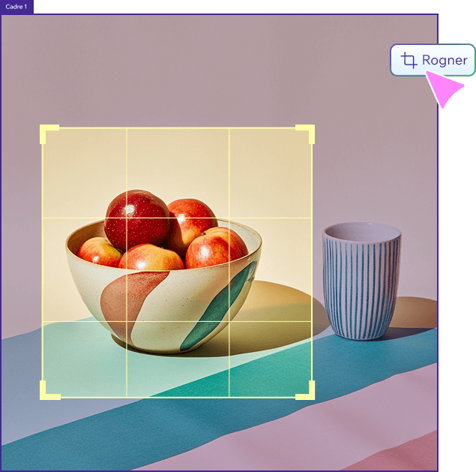Click the bottom-right cell of crop grid
The height and width of the screenshot is (472, 476).
(271, 359)
